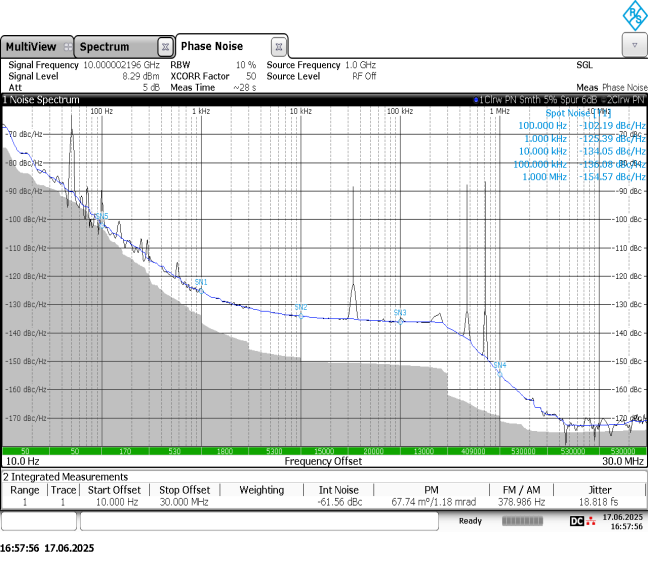648x563 pixels.
Task: Switch to the Spectrum tab
Action: pyautogui.click(x=105, y=47)
